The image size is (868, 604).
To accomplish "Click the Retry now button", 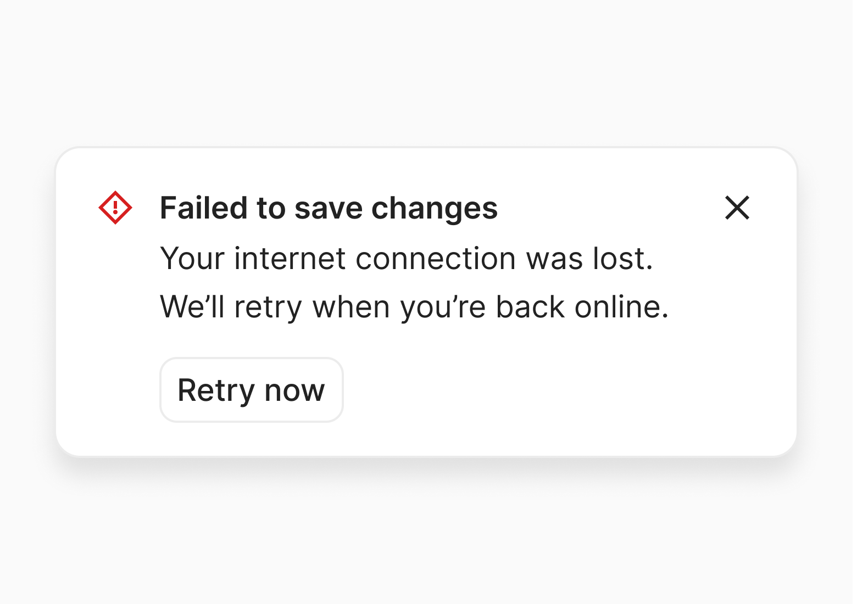I will [252, 390].
